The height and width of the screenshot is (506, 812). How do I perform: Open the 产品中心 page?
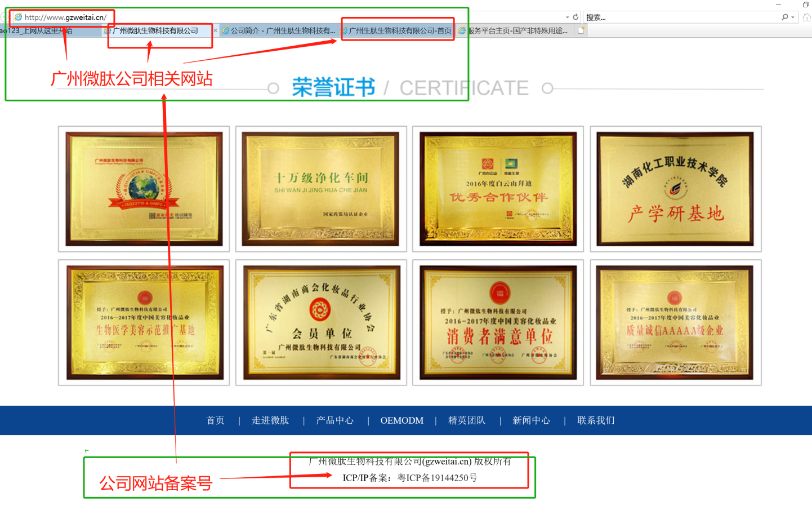[x=335, y=420]
